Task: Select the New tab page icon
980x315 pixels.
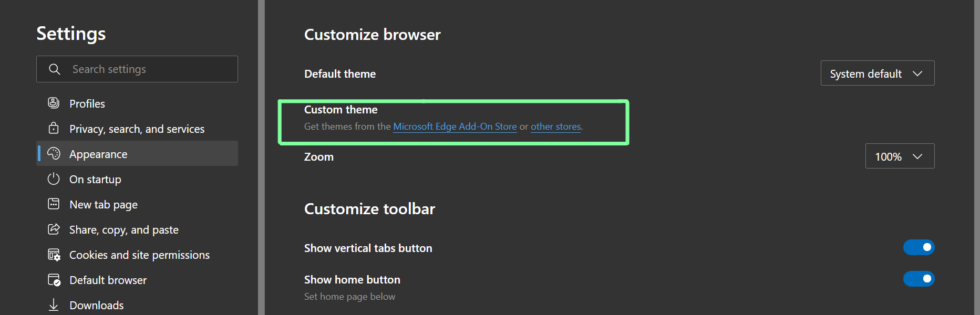Action: 54,204
